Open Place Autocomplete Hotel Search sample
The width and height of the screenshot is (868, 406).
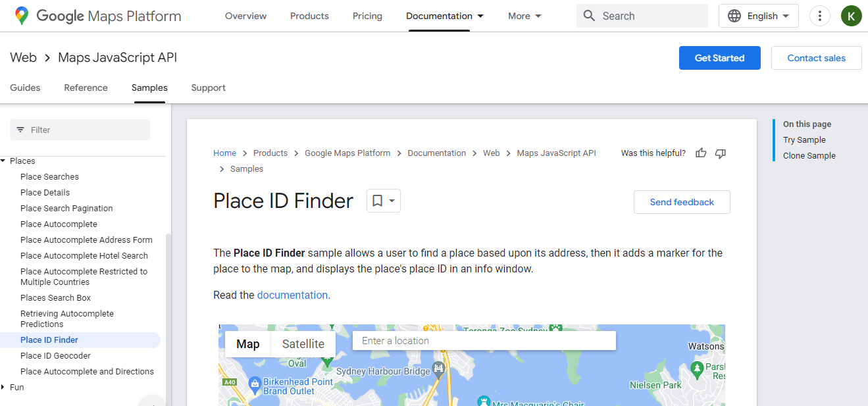coord(84,256)
